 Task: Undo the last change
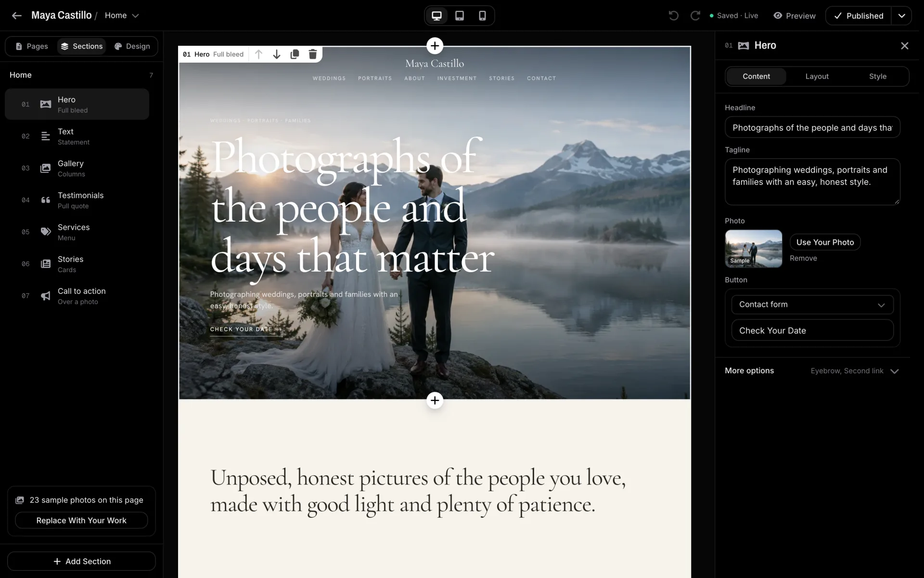coord(673,15)
